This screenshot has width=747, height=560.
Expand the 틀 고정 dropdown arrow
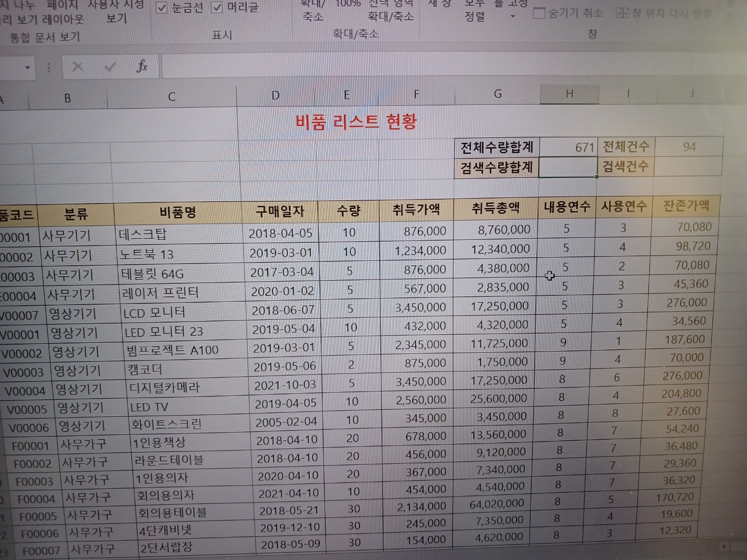[513, 16]
